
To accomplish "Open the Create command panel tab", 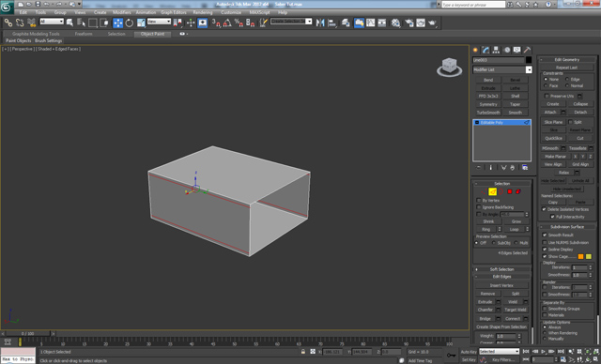I will pos(476,50).
